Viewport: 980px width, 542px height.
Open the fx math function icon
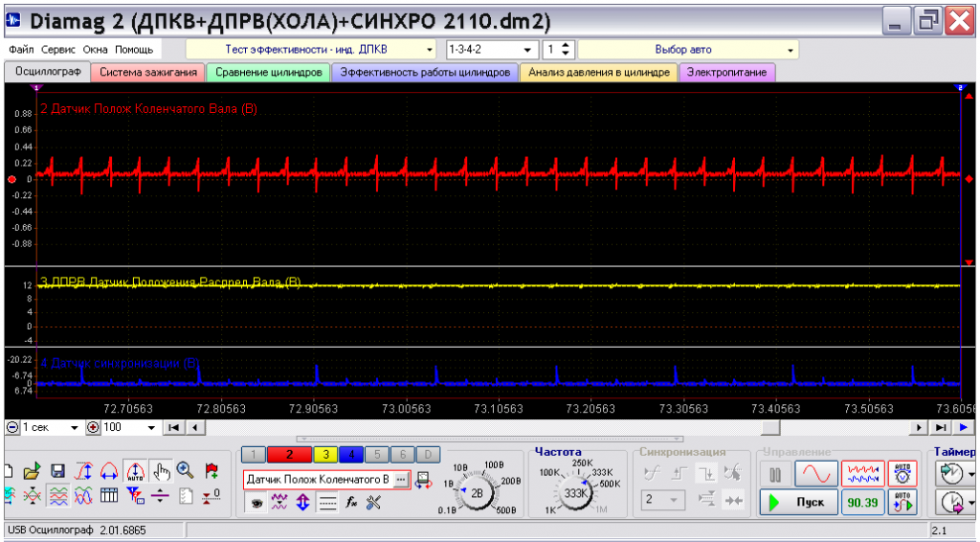click(351, 502)
